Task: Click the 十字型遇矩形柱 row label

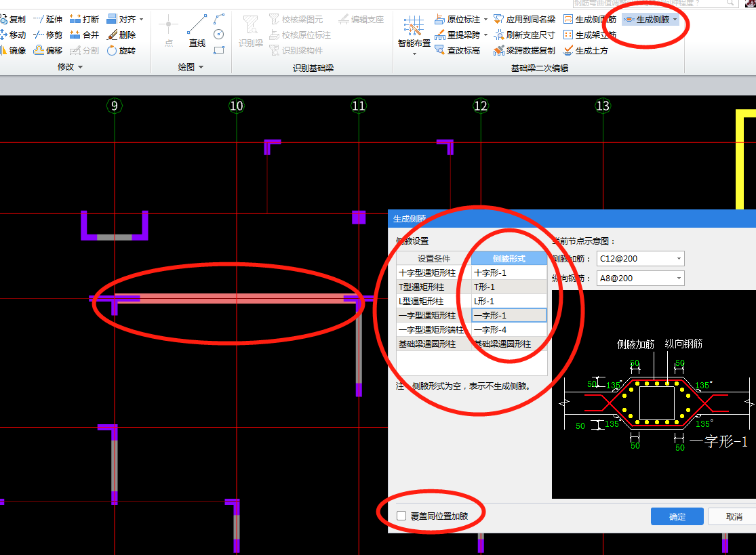Action: click(434, 272)
